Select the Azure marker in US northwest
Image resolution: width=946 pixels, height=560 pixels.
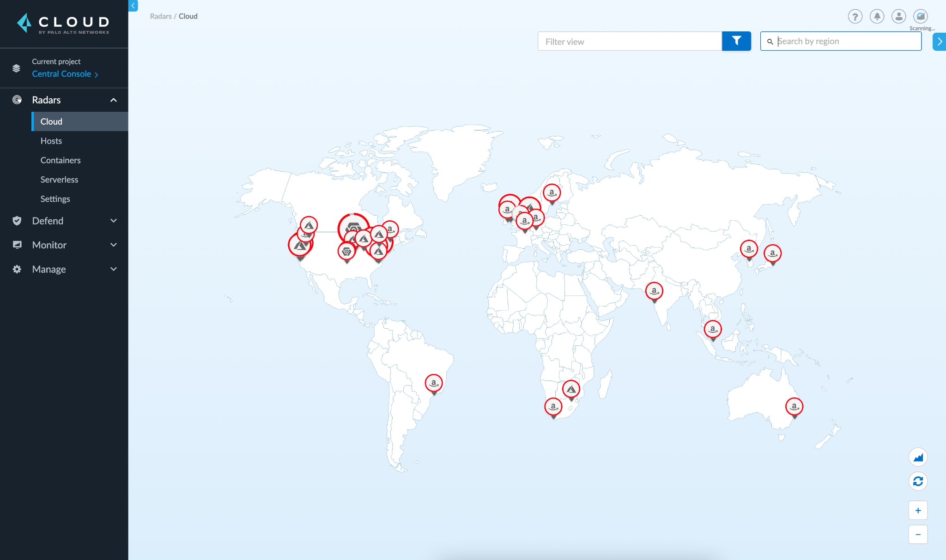[x=309, y=226]
